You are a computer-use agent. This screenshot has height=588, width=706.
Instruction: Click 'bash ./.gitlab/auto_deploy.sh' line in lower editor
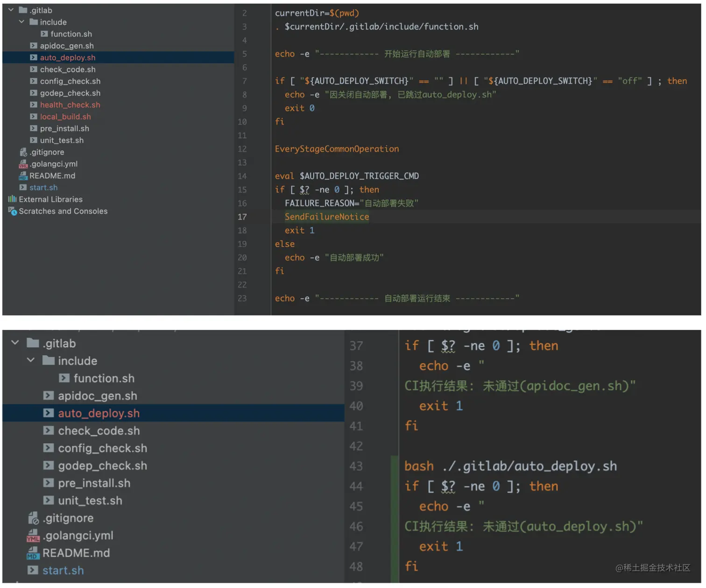click(510, 466)
